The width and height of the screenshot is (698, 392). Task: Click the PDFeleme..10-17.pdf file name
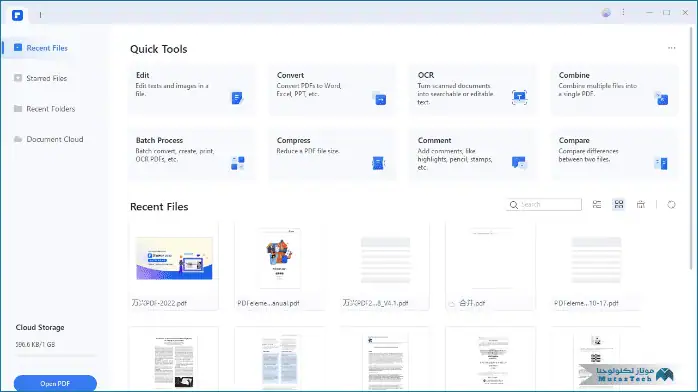point(586,303)
